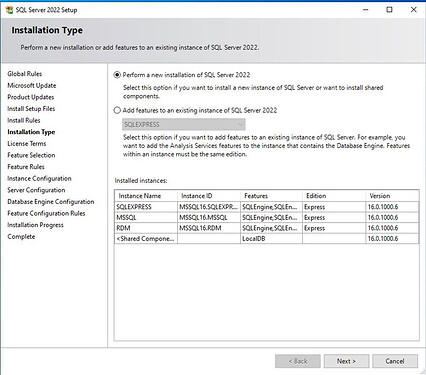Select the MSSQL instance row
426x375 pixels.
coord(267,217)
